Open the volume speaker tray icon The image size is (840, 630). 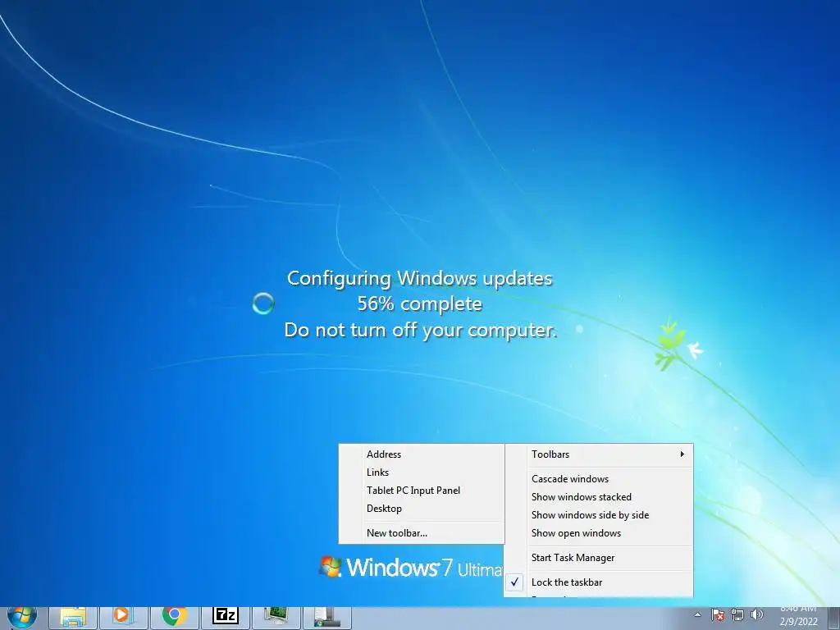(x=756, y=615)
